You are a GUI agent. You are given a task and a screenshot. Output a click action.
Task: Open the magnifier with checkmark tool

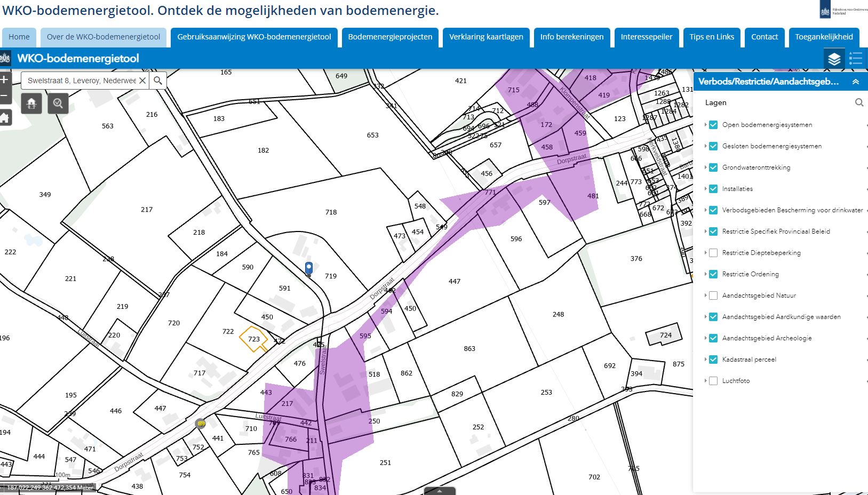point(58,103)
